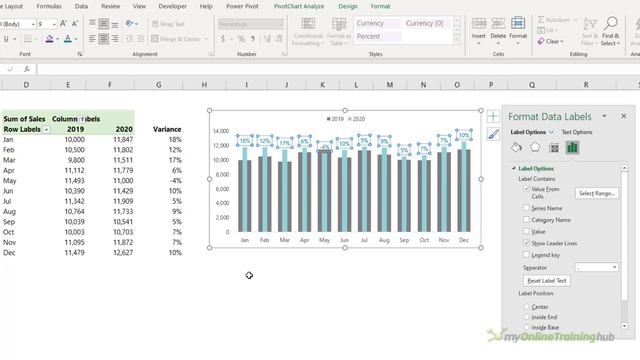Click the Chart Elements plus button
Image resolution: width=640 pixels, height=360 pixels.
[493, 116]
